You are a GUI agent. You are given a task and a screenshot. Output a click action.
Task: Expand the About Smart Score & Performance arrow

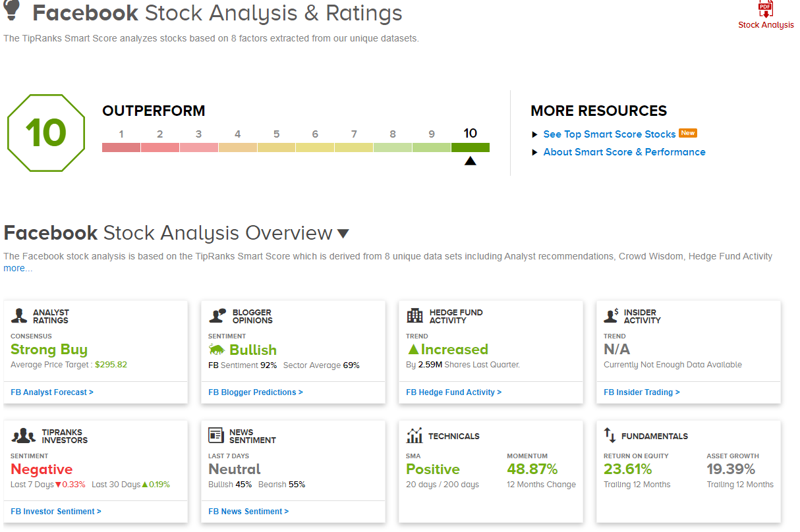[535, 152]
